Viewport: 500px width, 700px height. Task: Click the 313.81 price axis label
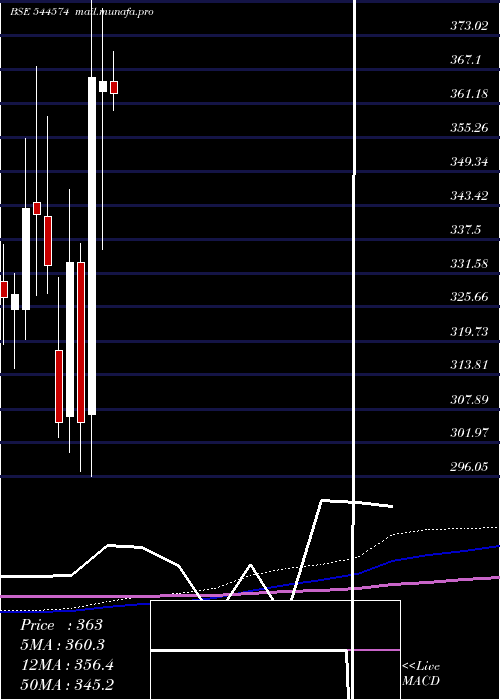469,365
